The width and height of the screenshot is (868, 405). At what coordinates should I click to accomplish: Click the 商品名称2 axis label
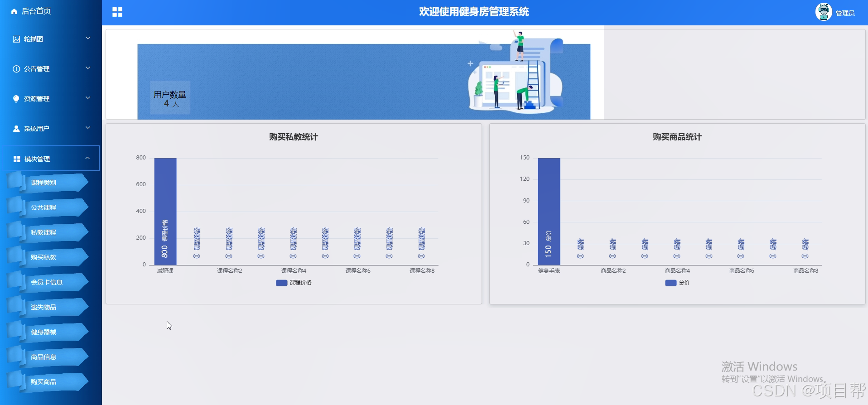pyautogui.click(x=613, y=271)
